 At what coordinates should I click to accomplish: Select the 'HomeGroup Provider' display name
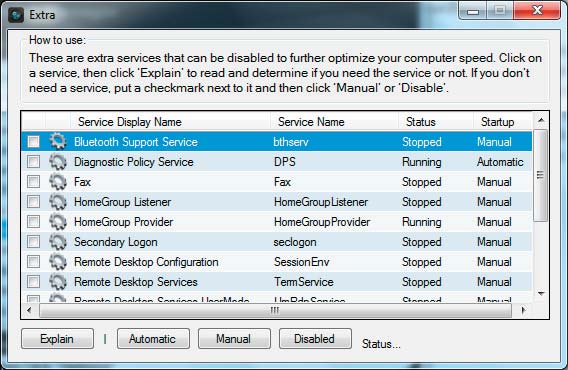(x=124, y=222)
